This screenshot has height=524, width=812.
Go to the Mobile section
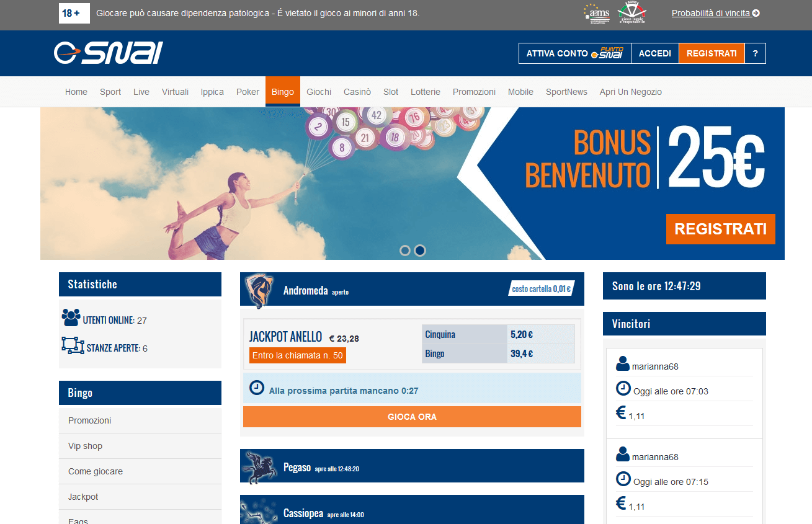point(520,92)
